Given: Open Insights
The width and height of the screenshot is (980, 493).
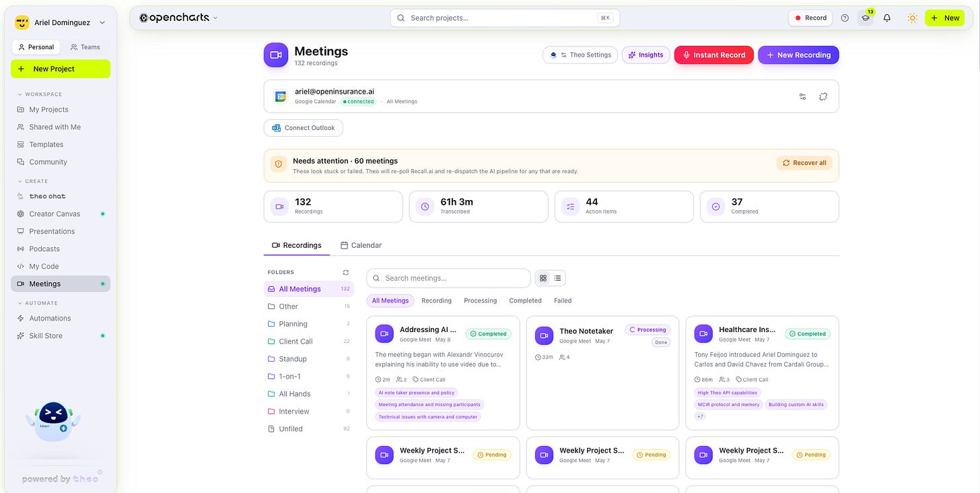Looking at the screenshot, I should [x=646, y=55].
